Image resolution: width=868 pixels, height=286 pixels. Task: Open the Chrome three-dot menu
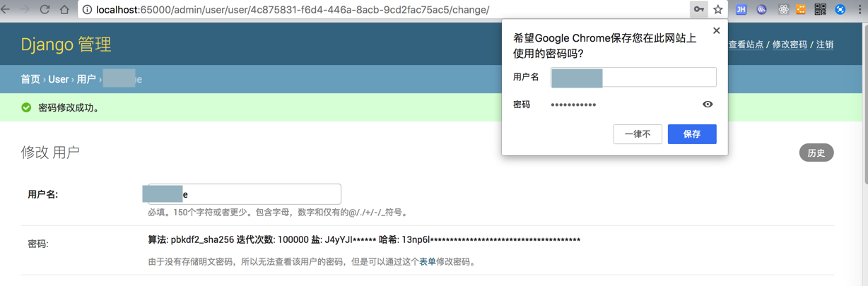coord(860,10)
